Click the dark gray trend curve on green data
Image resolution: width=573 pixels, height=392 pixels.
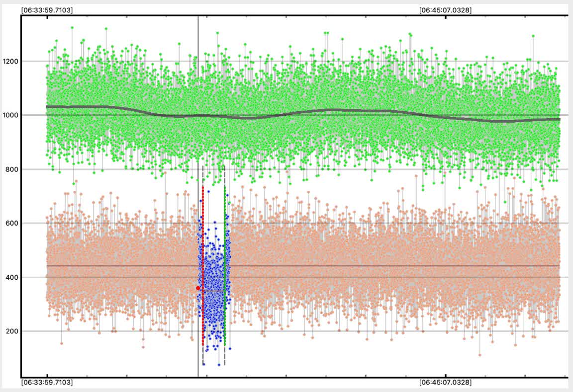(348, 110)
